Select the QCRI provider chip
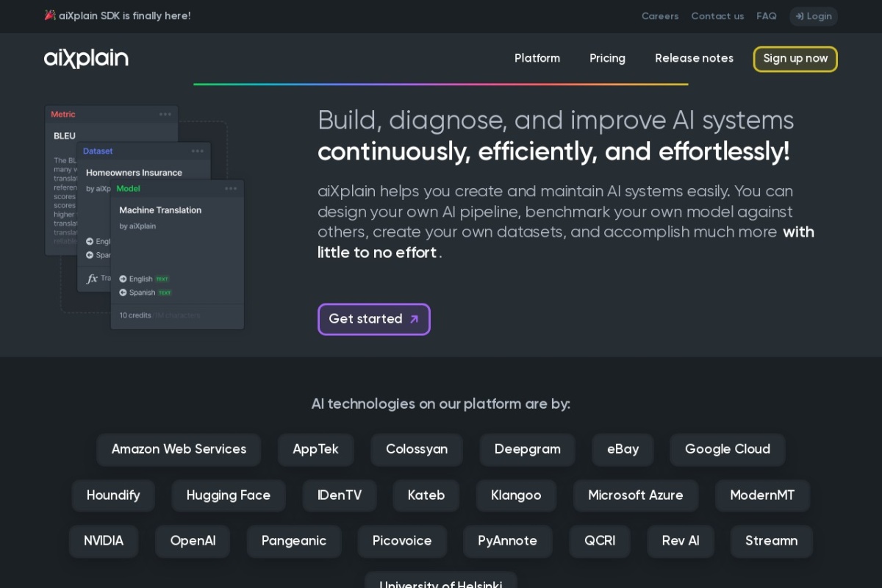 click(x=600, y=541)
